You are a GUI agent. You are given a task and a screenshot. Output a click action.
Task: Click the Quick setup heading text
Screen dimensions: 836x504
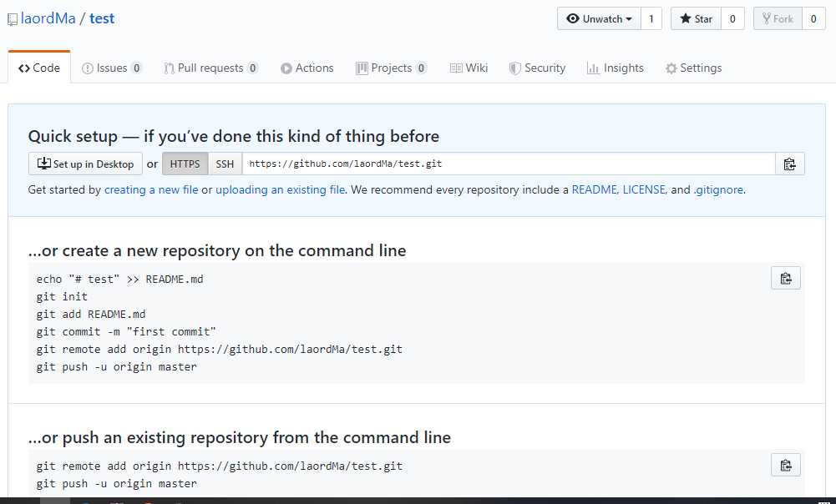tap(234, 136)
